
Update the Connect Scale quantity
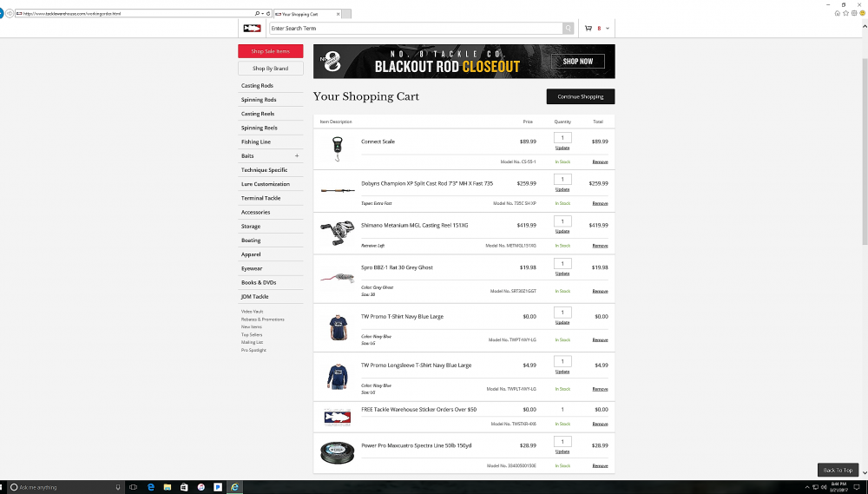click(x=562, y=148)
